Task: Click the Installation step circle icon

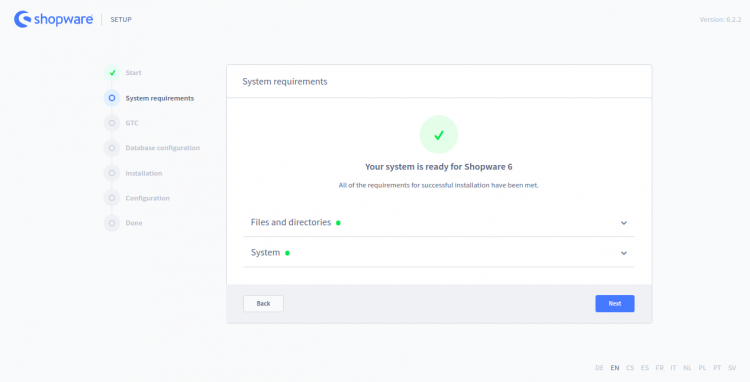Action: [112, 173]
